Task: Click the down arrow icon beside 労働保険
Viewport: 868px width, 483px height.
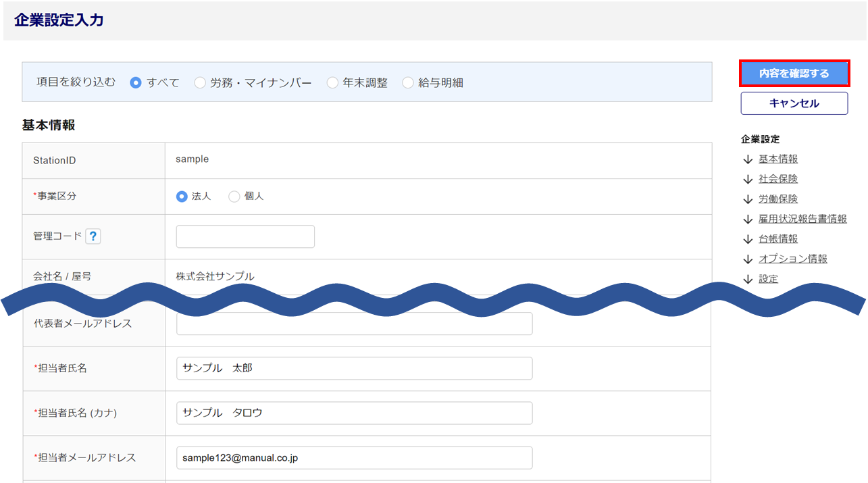Action: [x=747, y=199]
